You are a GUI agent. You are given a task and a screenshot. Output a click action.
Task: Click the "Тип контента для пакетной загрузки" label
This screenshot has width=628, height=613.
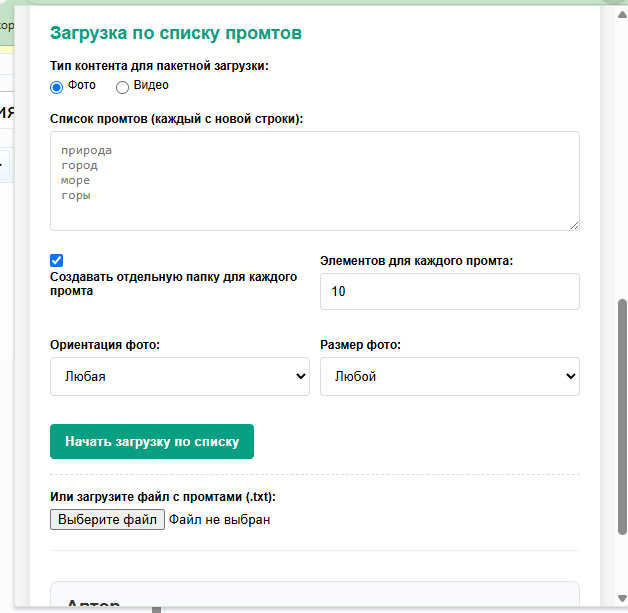[159, 66]
